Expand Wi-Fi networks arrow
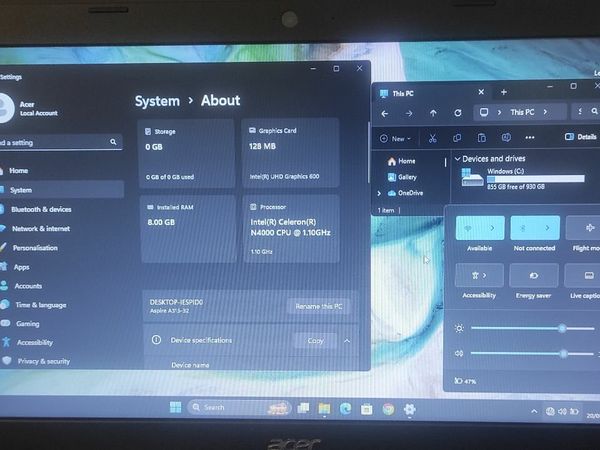 (493, 228)
